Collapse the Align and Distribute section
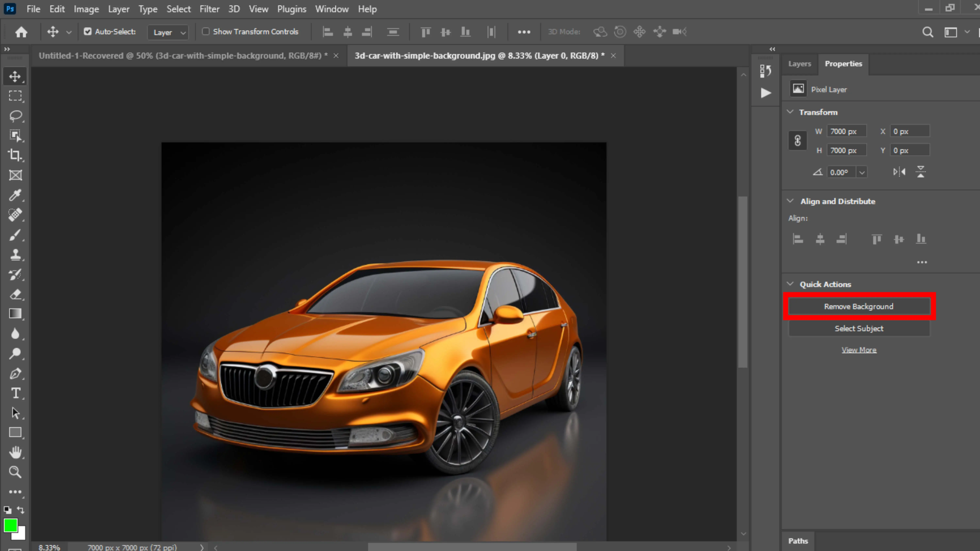 coord(790,201)
